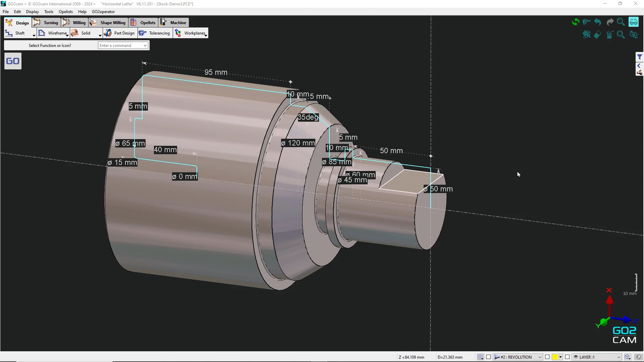This screenshot has height=362, width=644.
Task: Activate the zoom magnifier icon
Action: click(621, 22)
